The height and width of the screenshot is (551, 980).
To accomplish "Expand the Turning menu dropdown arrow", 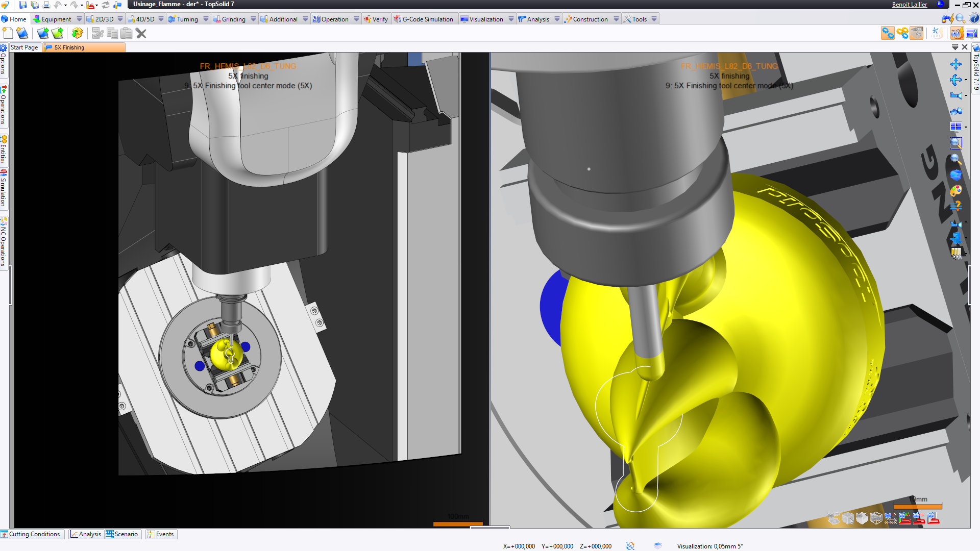I will point(206,19).
